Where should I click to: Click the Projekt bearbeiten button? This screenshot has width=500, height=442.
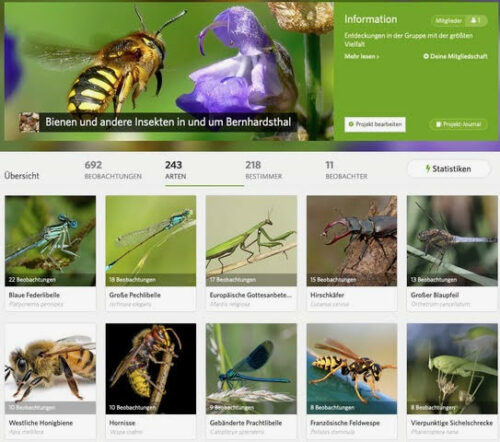[375, 124]
